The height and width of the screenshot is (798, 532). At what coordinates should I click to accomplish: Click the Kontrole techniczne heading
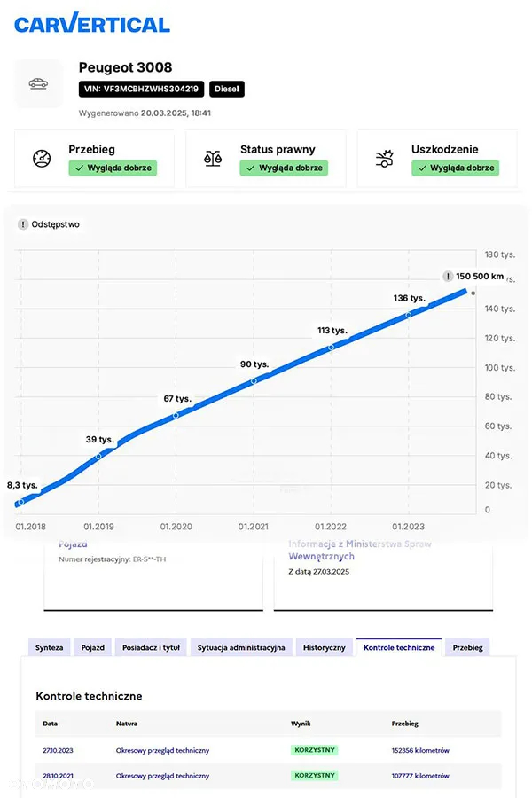(x=89, y=696)
